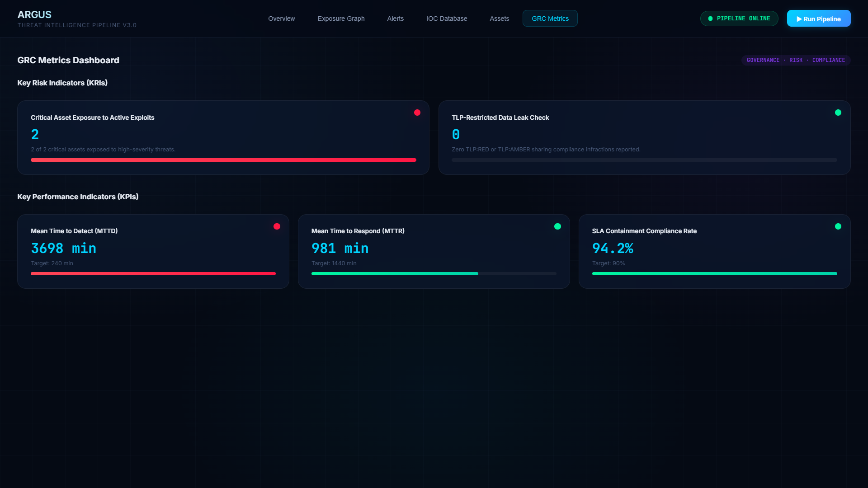Screen dimensions: 868x488
Task: Click the play icon on Run Pipeline
Action: tap(799, 19)
